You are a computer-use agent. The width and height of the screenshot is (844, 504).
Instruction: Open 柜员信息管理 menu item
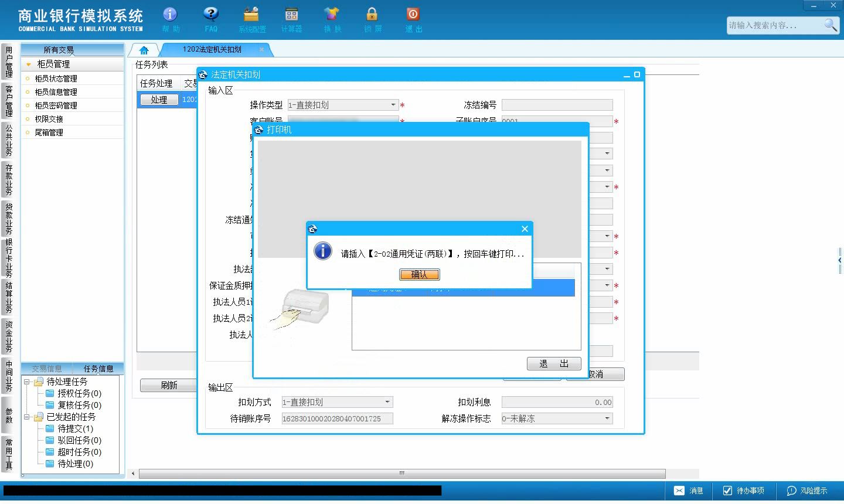pyautogui.click(x=73, y=92)
